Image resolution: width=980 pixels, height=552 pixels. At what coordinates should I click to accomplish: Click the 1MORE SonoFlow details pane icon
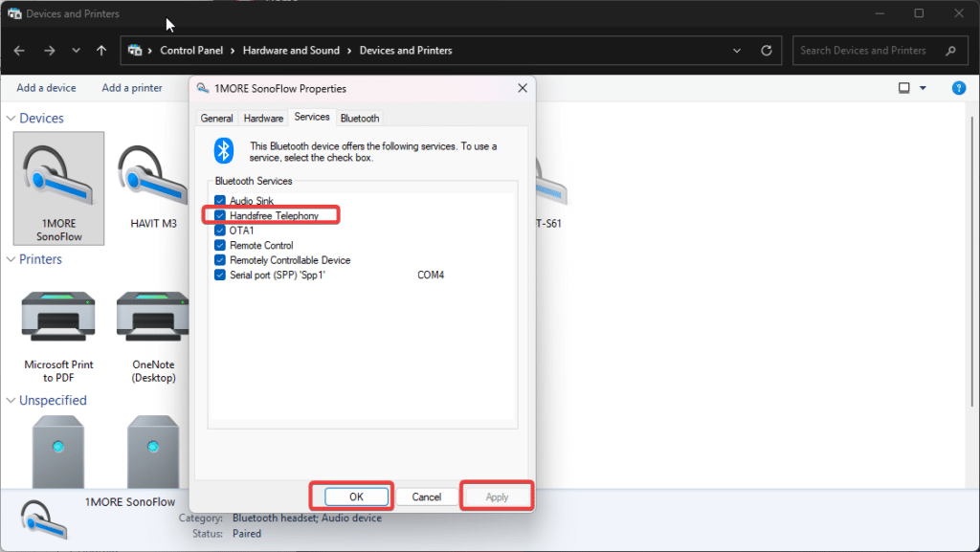[43, 519]
